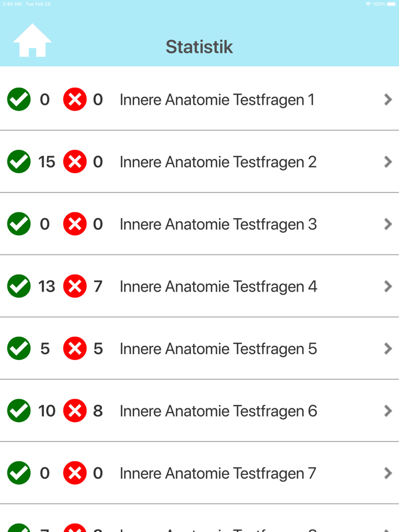399x532 pixels.
Task: Expand details for Innere Anatomie Testfragen 1
Action: [388, 99]
